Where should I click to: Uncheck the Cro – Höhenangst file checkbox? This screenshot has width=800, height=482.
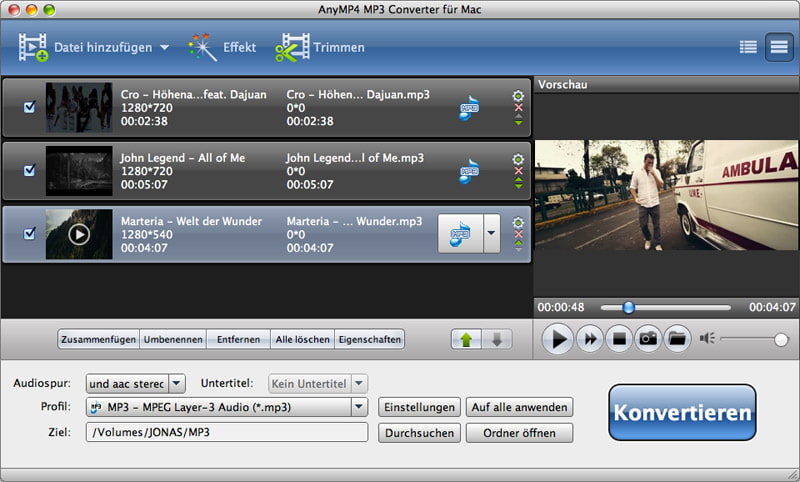coord(29,108)
